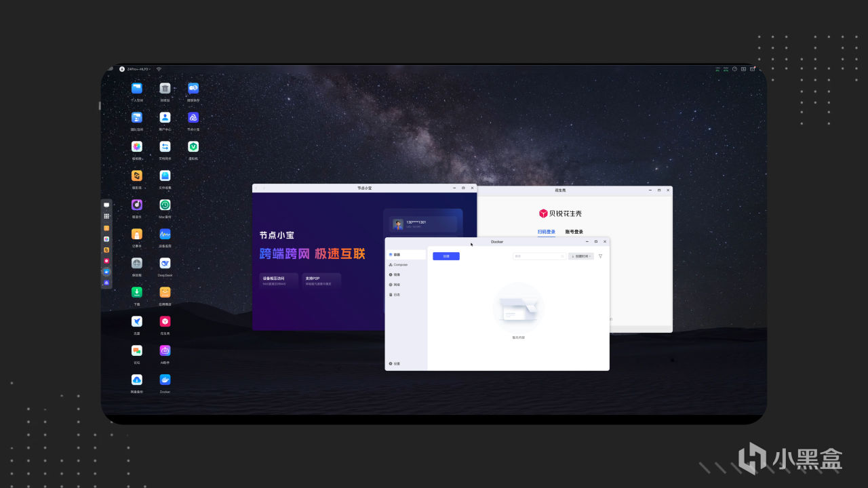Screen dimensions: 868x488
Task: Open the colorful flower photo album desktop icon
Action: [x=137, y=146]
